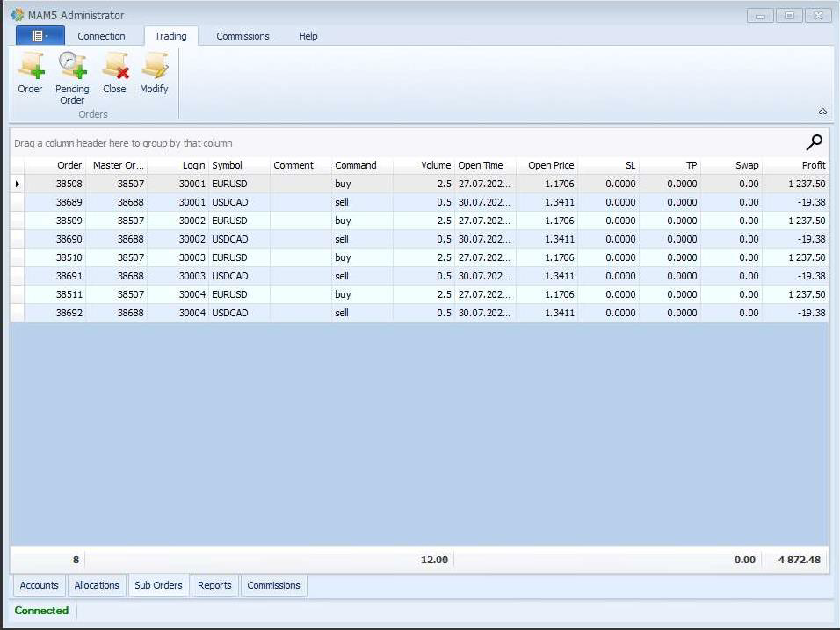Open the grid search magnifier
The image size is (840, 630).
coord(814,141)
